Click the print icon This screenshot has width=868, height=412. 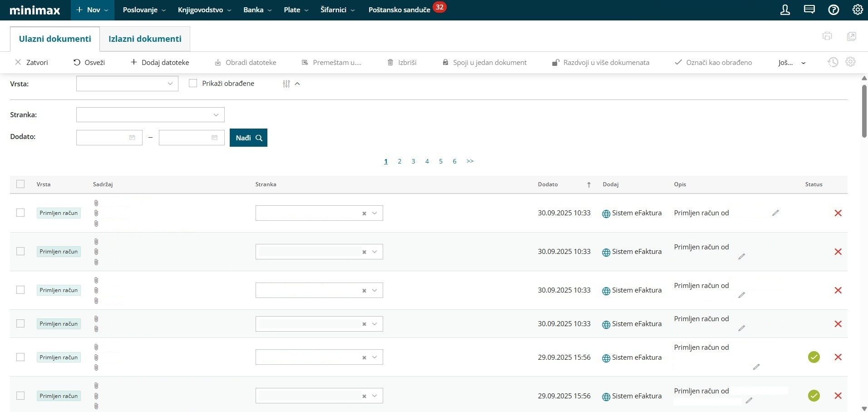pos(827,36)
